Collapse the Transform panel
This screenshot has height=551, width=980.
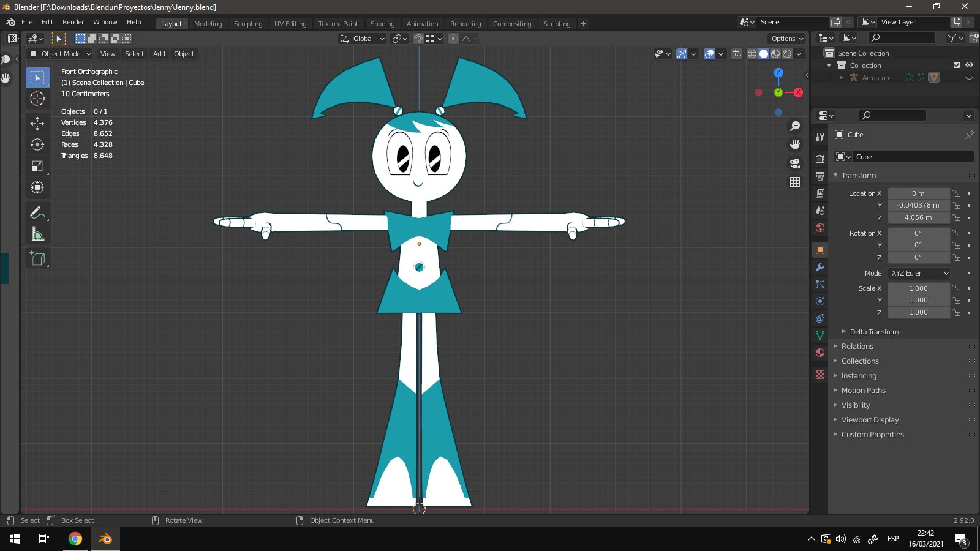[x=835, y=175]
